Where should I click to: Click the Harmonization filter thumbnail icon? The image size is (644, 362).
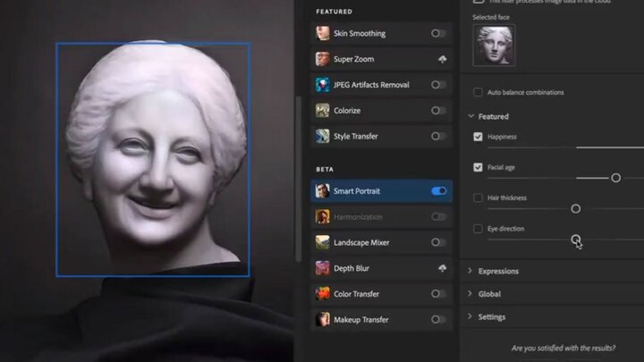tap(322, 216)
